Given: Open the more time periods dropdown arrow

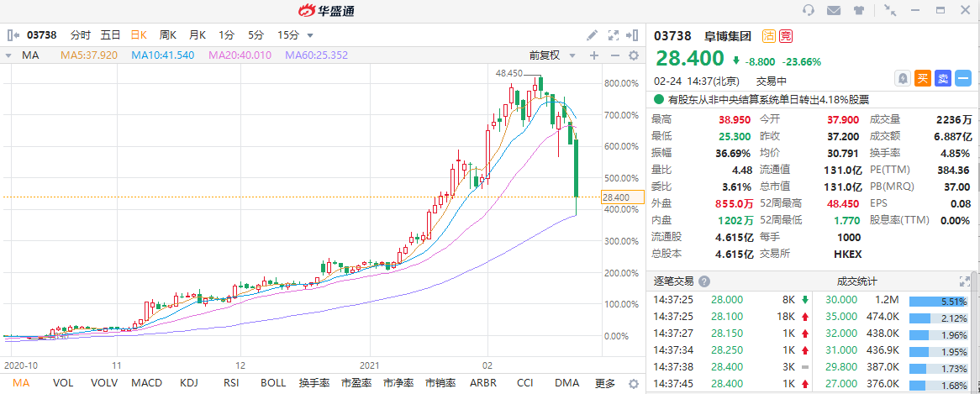Looking at the screenshot, I should click(311, 35).
